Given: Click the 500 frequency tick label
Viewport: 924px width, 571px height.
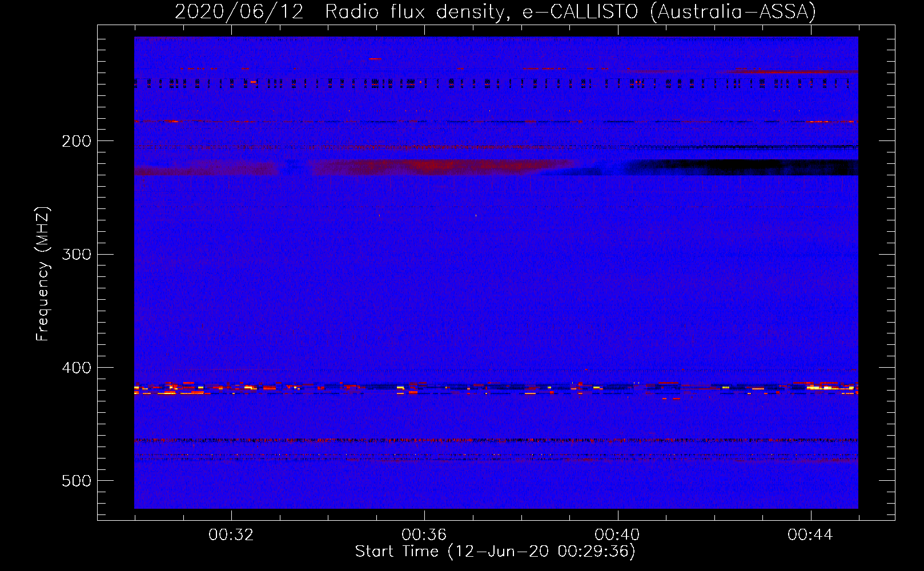Looking at the screenshot, I should [x=77, y=481].
